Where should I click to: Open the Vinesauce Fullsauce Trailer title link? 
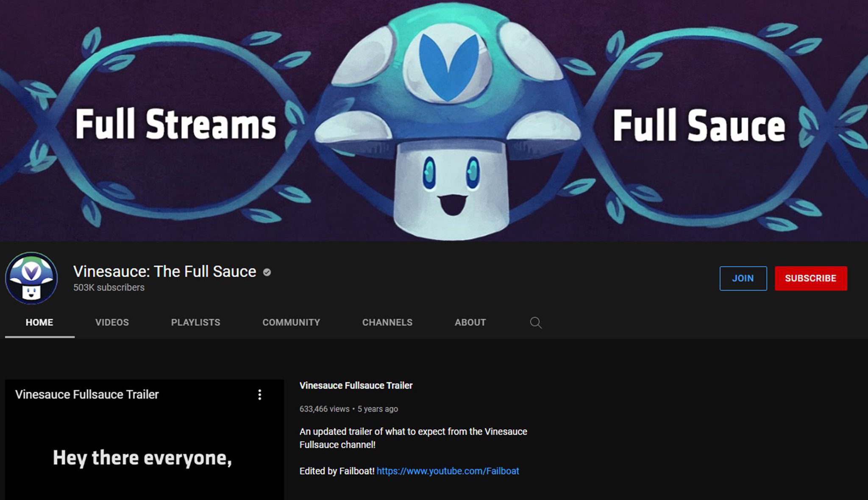pyautogui.click(x=356, y=386)
